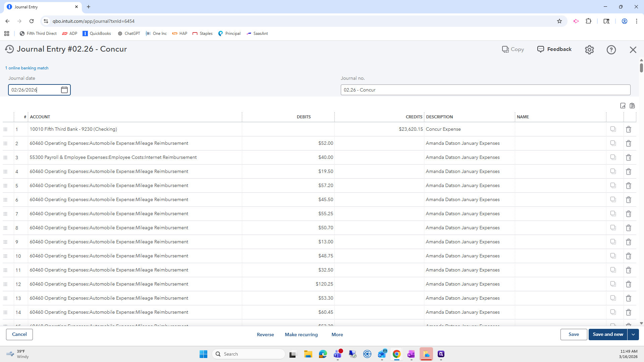644x362 pixels.
Task: Delete line 12 with $120.25 debit
Action: tap(629, 284)
